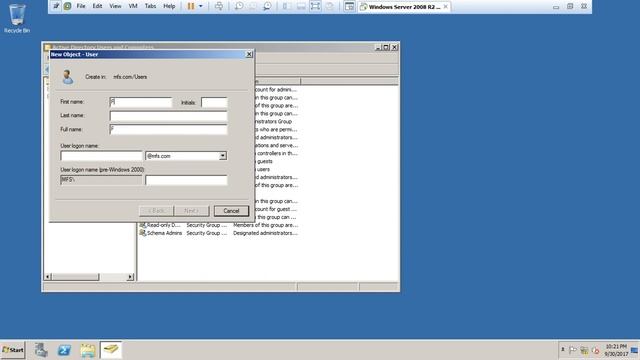The width and height of the screenshot is (640, 360).
Task: Click the send Ctrl+Alt+Del toolbar icon
Action: pos(219,6)
